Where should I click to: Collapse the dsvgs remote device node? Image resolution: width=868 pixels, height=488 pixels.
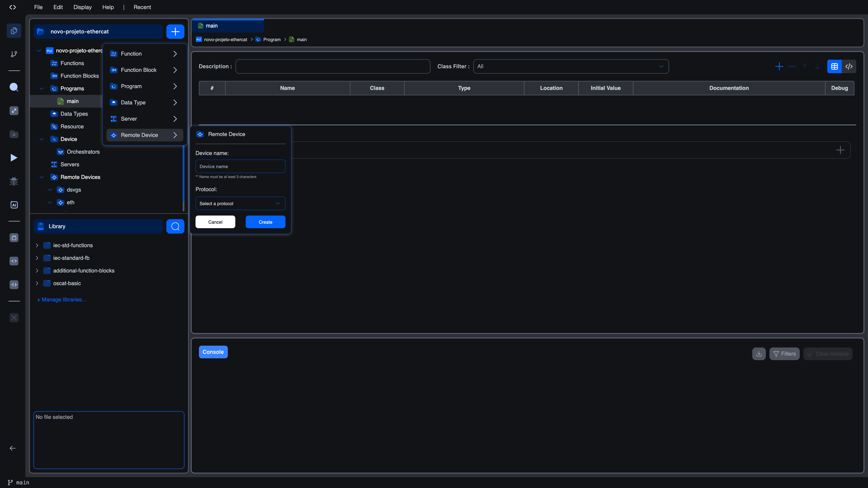point(50,190)
